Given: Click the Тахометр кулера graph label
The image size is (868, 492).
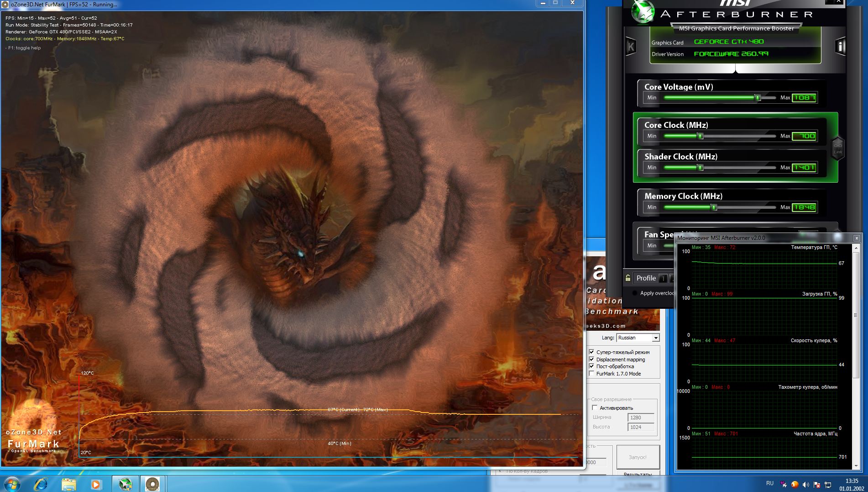Looking at the screenshot, I should (808, 387).
